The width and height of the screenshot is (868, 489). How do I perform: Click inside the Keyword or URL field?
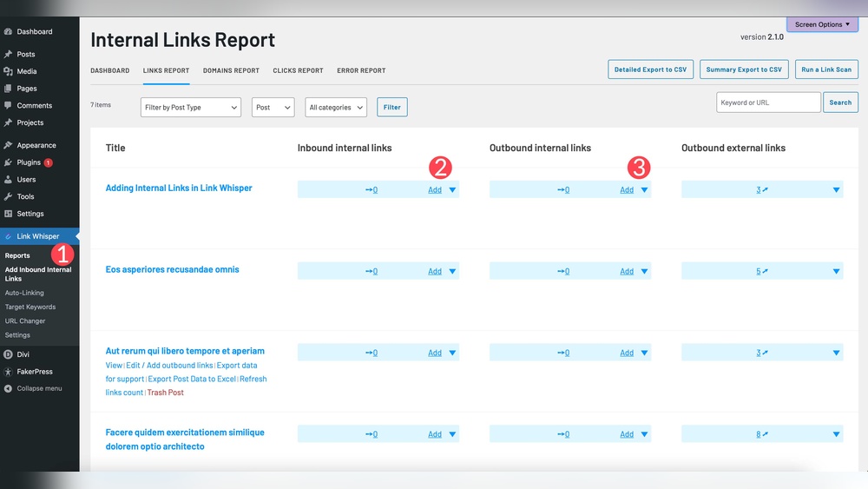[x=768, y=102]
